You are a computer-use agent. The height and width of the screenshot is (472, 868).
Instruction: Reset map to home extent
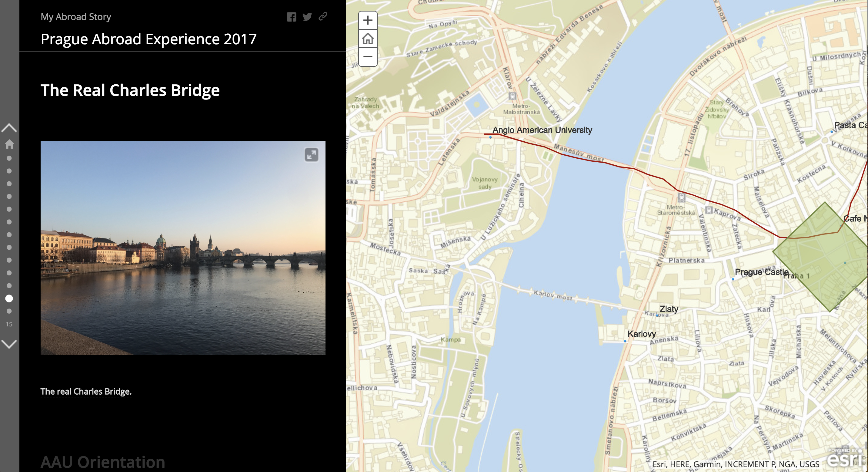tap(368, 39)
